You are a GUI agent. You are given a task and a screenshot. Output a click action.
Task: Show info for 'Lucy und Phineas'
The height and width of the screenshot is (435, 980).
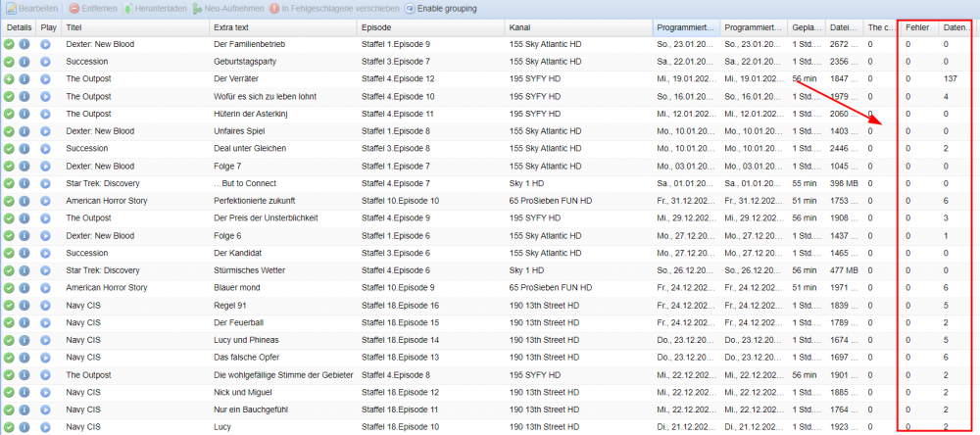pos(24,341)
